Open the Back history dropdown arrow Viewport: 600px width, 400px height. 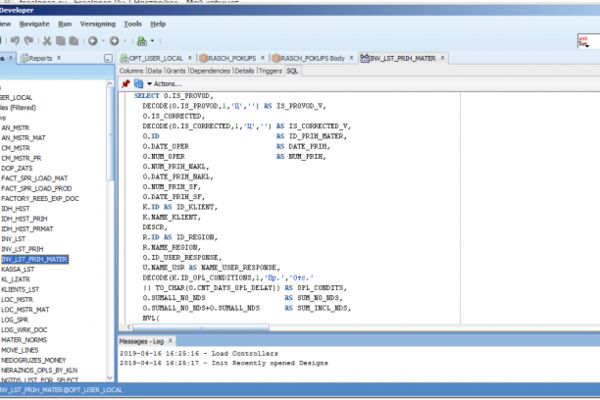tap(103, 41)
